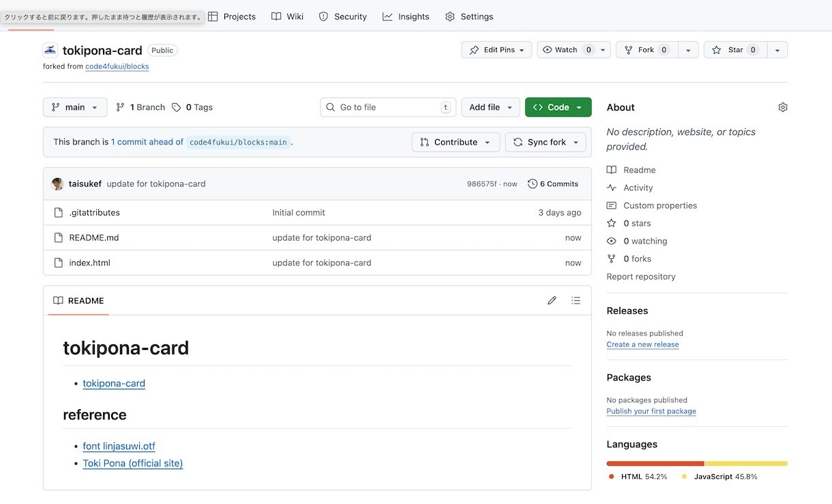The image size is (832, 504).
Task: Open the JavaScript 45.8% language link
Action: click(719, 476)
